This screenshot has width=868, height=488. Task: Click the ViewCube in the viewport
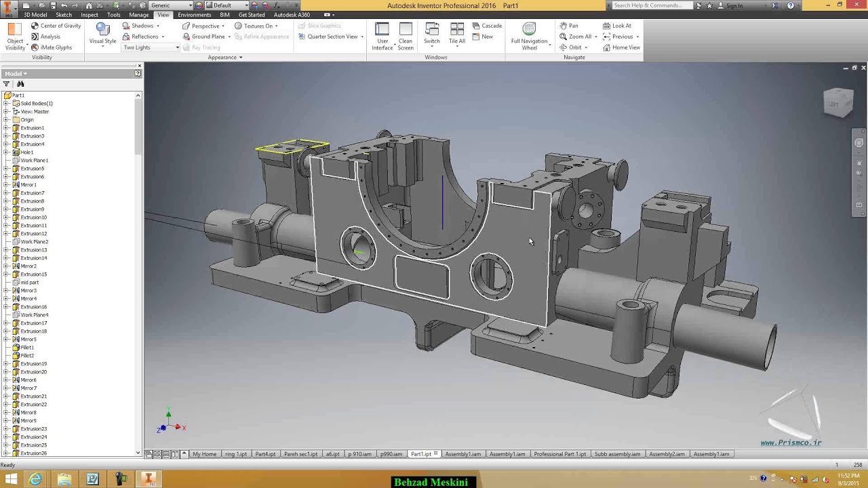(x=837, y=102)
